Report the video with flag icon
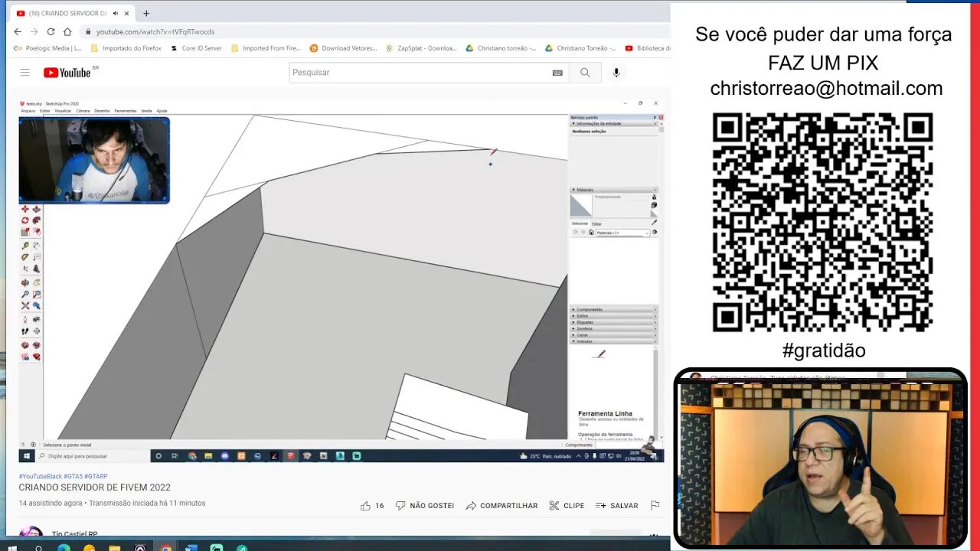Image resolution: width=980 pixels, height=551 pixels. [x=655, y=506]
